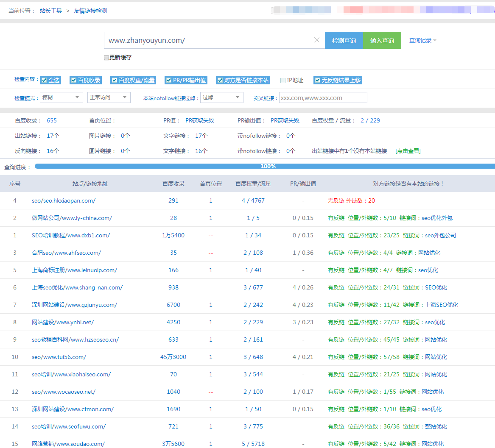Click the red 无反链 外链数：20 result
Image resolution: width=495 pixels, height=448 pixels.
[x=351, y=200]
